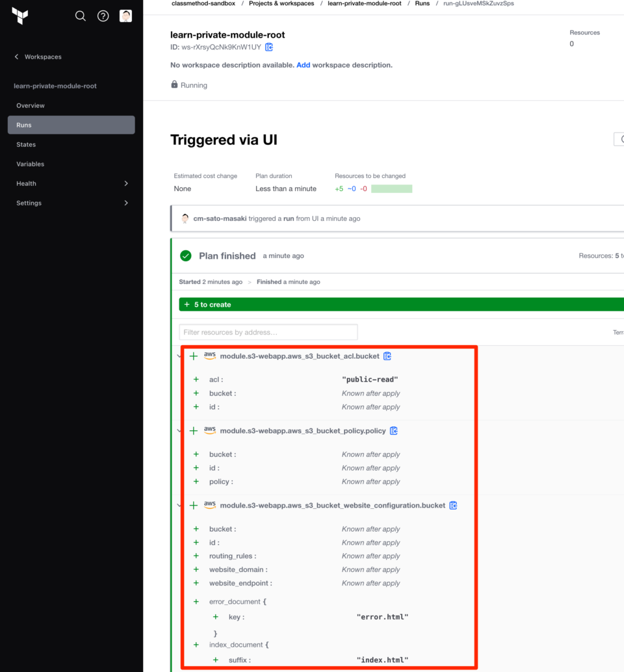The height and width of the screenshot is (672, 624).
Task: Open the Overview sidebar item
Action: pyautogui.click(x=71, y=105)
